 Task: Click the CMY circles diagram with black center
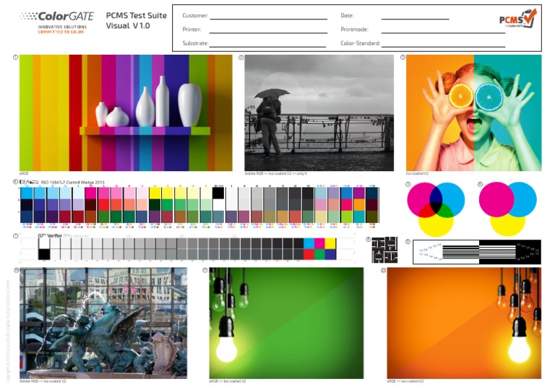coord(436,209)
